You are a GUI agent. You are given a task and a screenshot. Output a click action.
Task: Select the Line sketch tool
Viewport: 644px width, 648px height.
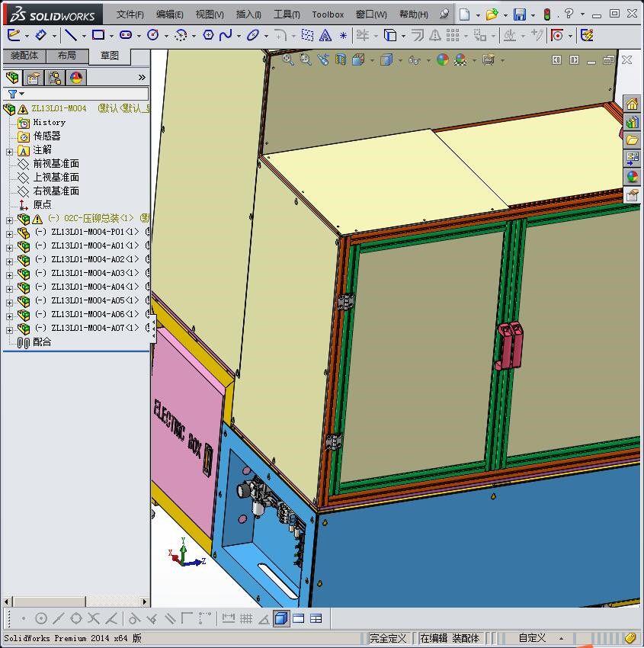point(71,35)
